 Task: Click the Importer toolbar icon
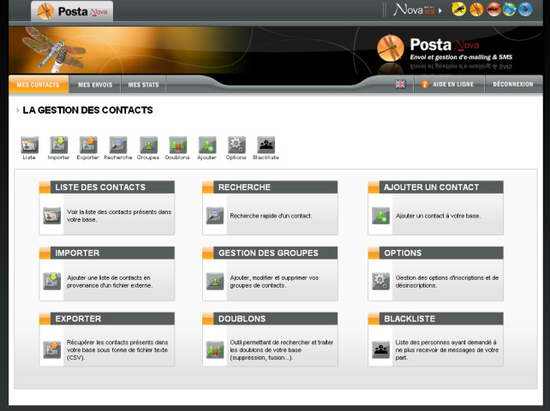tap(59, 145)
